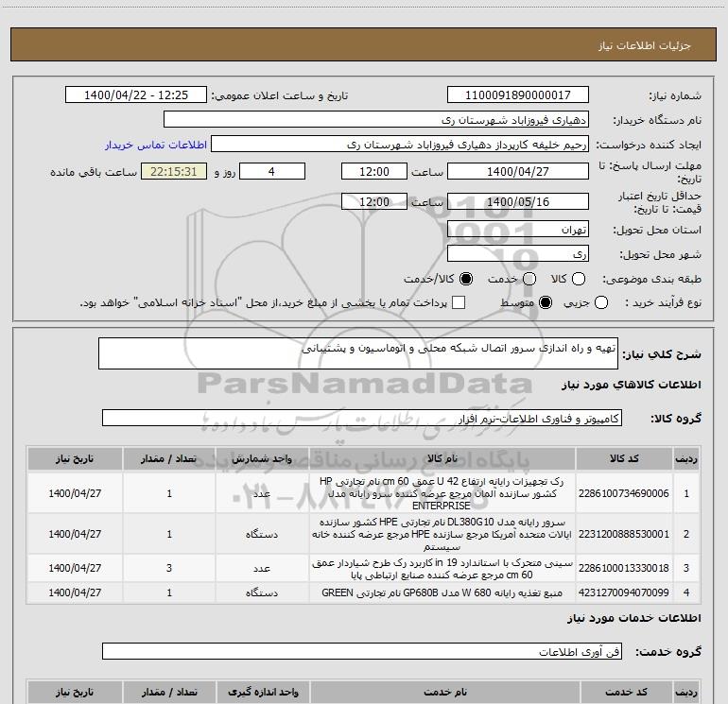Click the کد خدمت column header
This screenshot has width=728, height=704.
[x=626, y=692]
